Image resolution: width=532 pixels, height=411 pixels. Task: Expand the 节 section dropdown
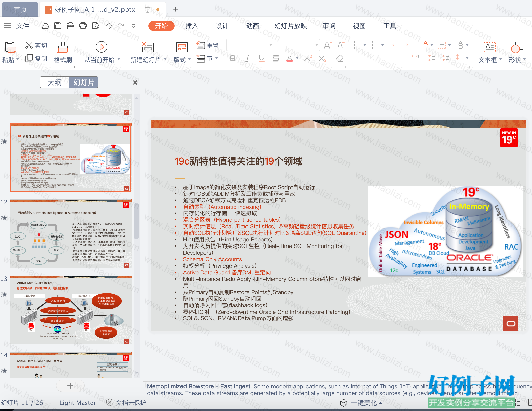tap(217, 58)
